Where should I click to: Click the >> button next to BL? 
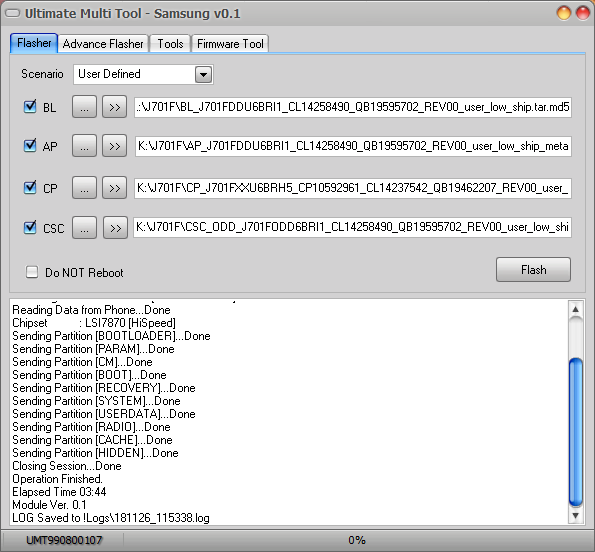click(x=114, y=107)
